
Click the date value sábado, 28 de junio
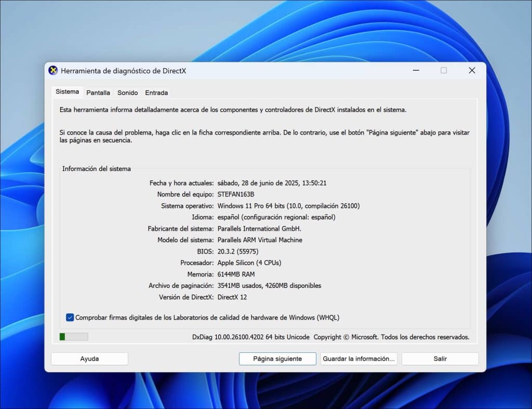[272, 183]
